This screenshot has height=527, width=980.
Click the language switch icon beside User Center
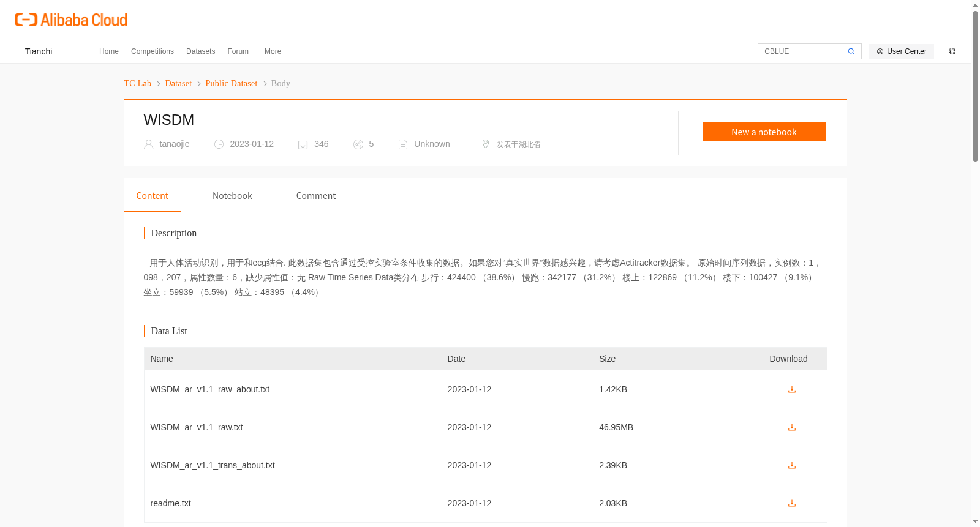tap(952, 51)
